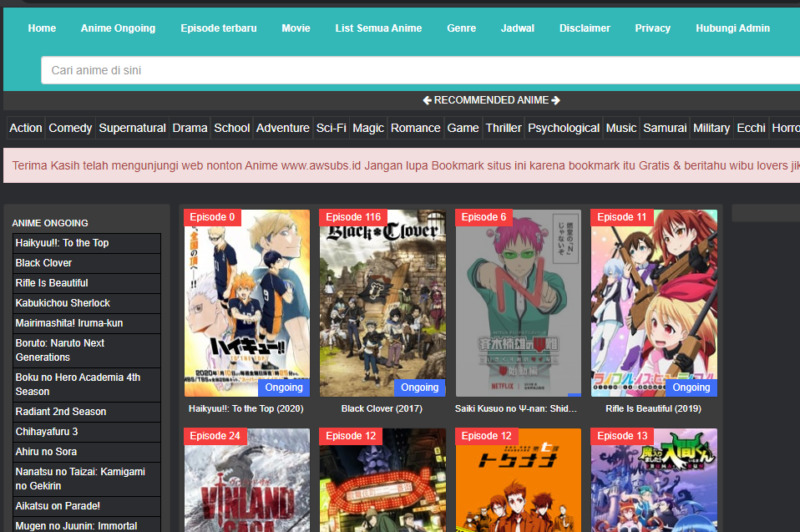The height and width of the screenshot is (532, 800).
Task: Click the right arrow beside Recommended Anime
Action: click(556, 100)
